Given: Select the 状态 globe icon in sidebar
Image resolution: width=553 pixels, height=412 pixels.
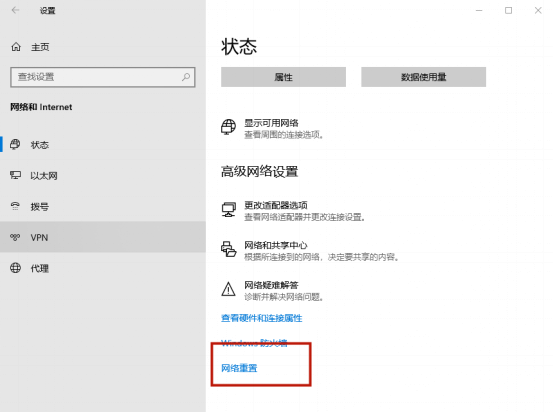Looking at the screenshot, I should pyautogui.click(x=15, y=144).
